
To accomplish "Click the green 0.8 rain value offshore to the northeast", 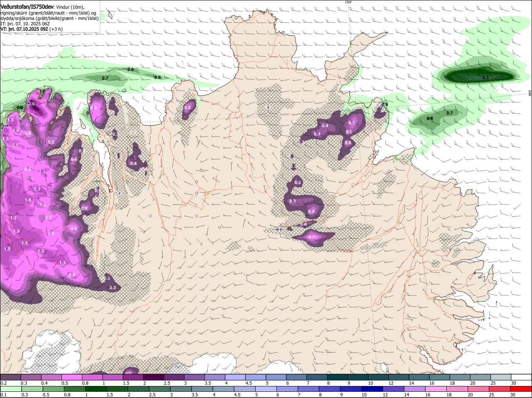I will click(x=430, y=119).
